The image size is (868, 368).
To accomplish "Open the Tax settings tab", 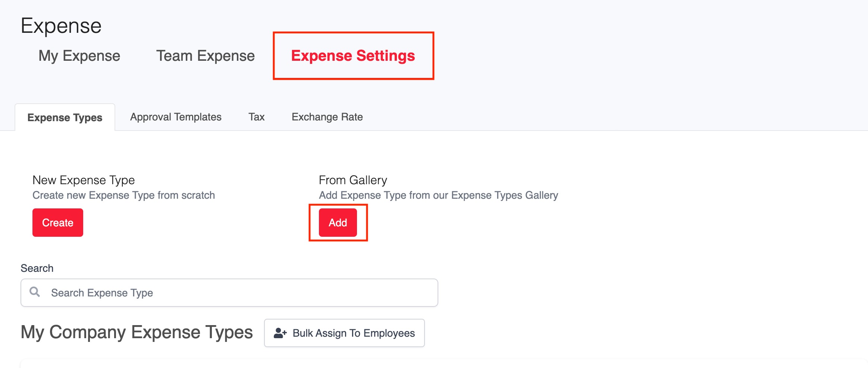I will (x=257, y=117).
